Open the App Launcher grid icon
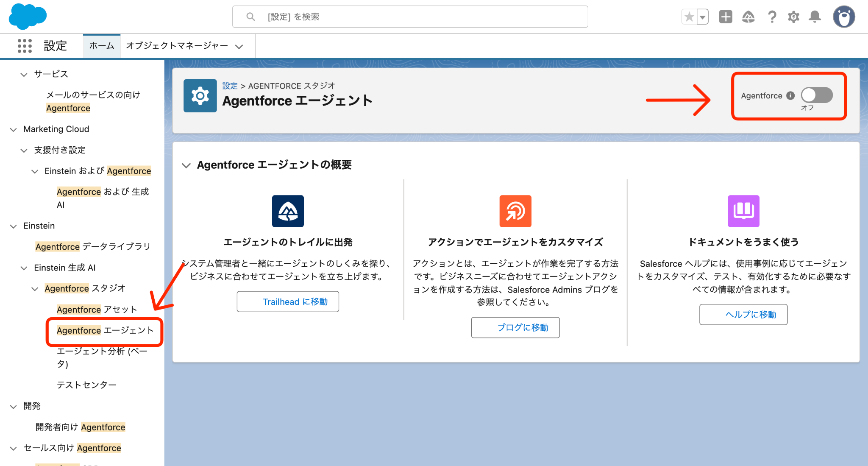The image size is (868, 466). coord(25,46)
